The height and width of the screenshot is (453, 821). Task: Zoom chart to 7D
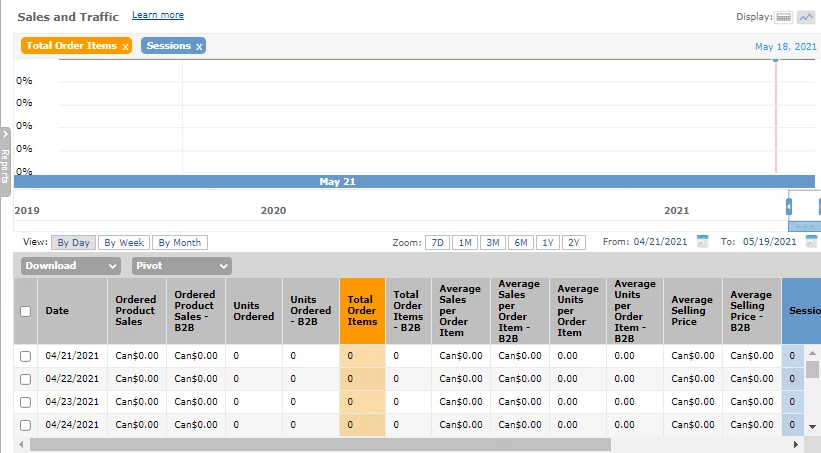[438, 242]
